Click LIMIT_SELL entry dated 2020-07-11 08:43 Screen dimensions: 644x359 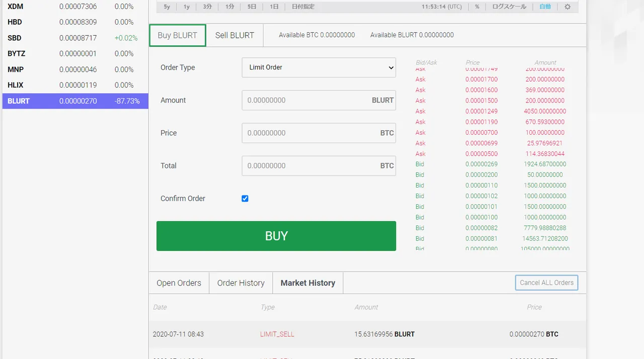tap(277, 334)
